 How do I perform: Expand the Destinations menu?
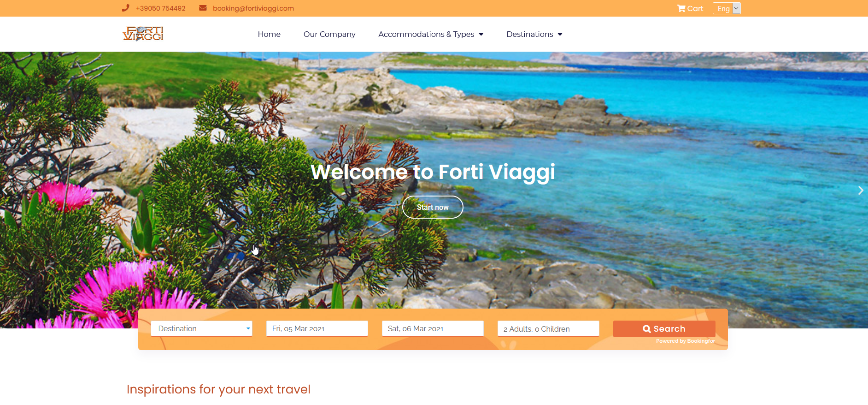click(534, 34)
